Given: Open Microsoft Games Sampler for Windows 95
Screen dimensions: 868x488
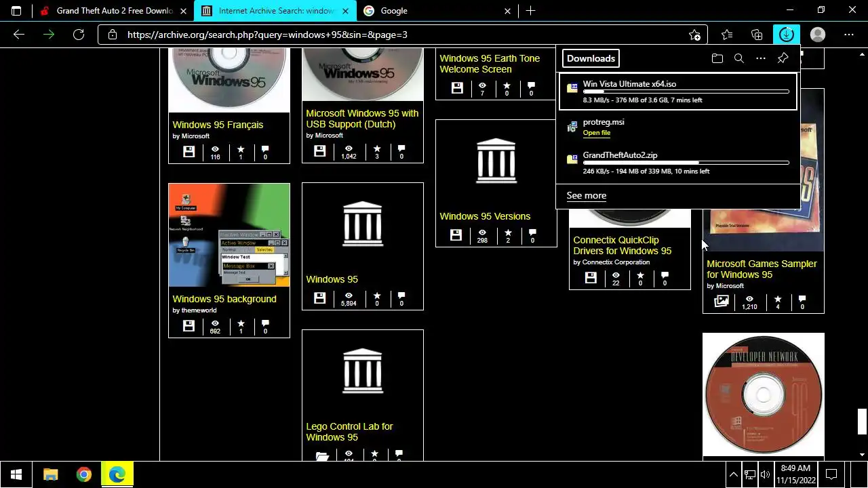Looking at the screenshot, I should pyautogui.click(x=762, y=269).
